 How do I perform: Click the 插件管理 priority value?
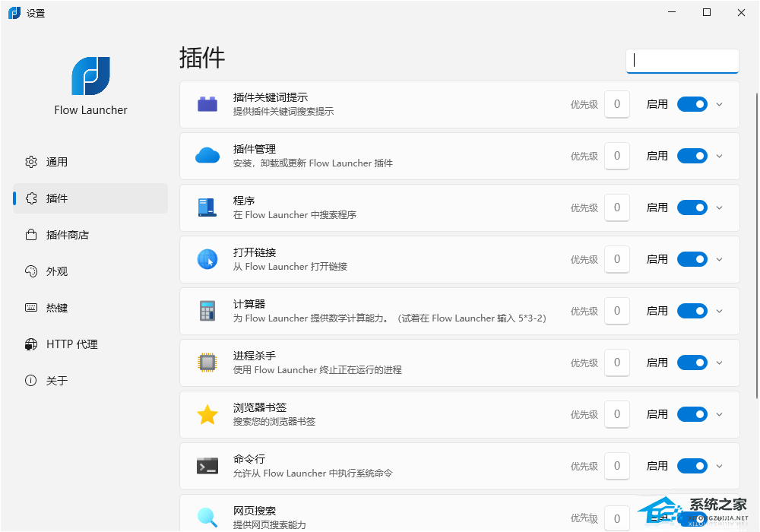(617, 156)
